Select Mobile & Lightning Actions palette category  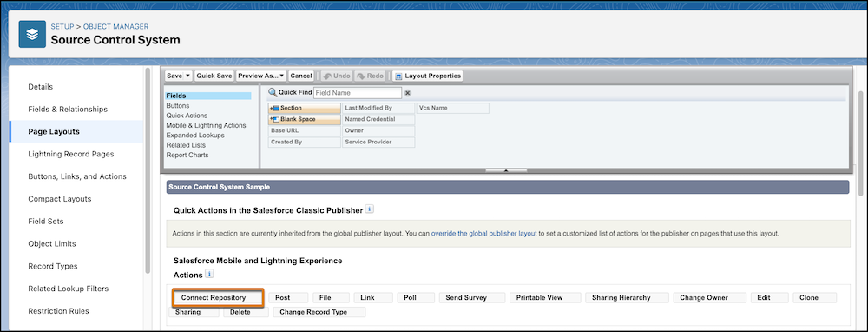tap(206, 125)
